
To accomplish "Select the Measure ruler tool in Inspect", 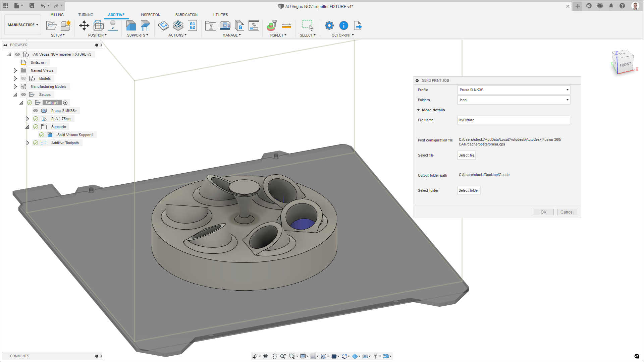I will tap(286, 25).
